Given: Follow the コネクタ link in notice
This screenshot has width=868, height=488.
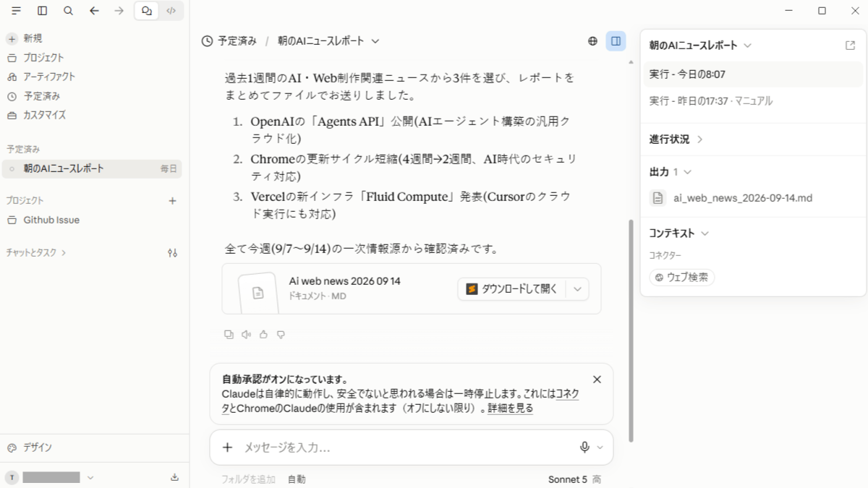Looking at the screenshot, I should pyautogui.click(x=568, y=395).
